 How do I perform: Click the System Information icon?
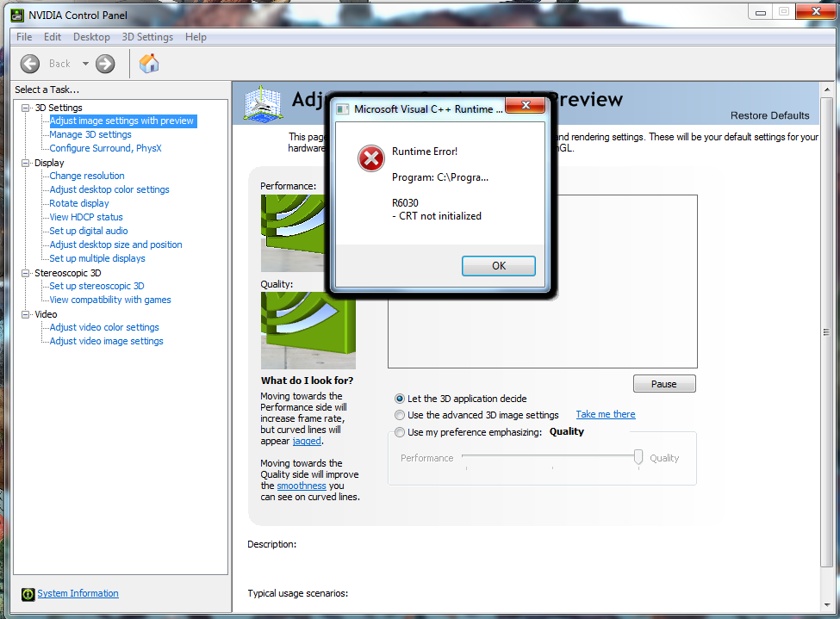pyautogui.click(x=28, y=594)
